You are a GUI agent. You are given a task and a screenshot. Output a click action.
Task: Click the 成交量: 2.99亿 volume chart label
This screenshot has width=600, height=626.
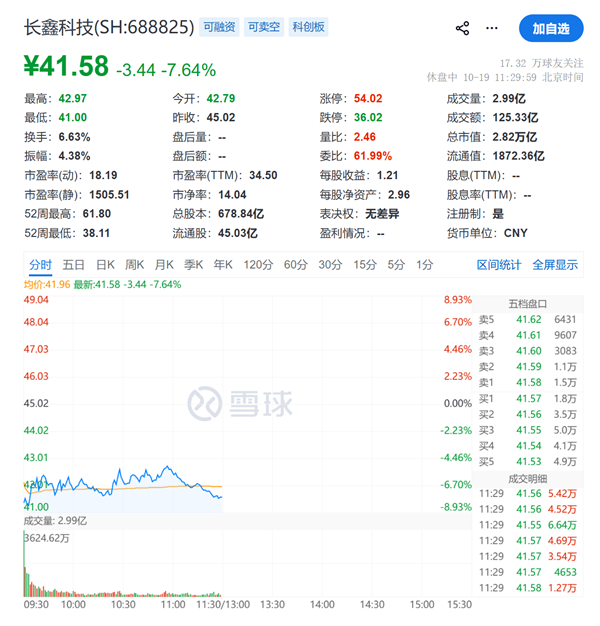[x=55, y=521]
